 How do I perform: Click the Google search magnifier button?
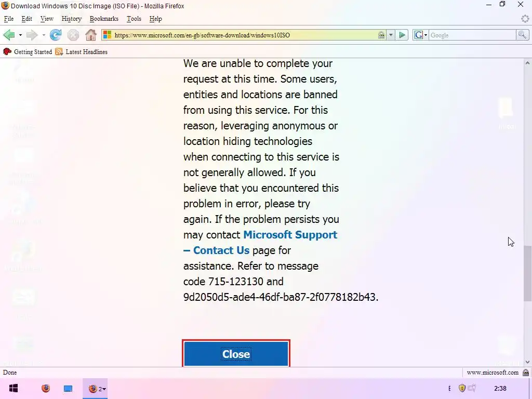pos(522,35)
